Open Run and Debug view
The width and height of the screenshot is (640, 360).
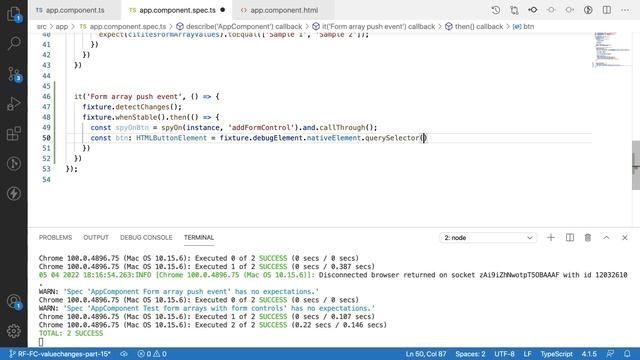point(14,104)
